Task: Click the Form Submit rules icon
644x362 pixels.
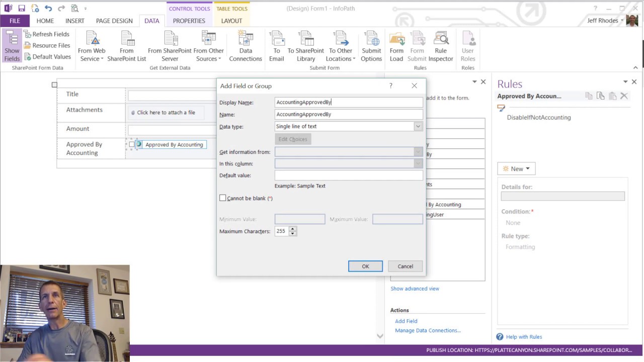Action: click(417, 46)
